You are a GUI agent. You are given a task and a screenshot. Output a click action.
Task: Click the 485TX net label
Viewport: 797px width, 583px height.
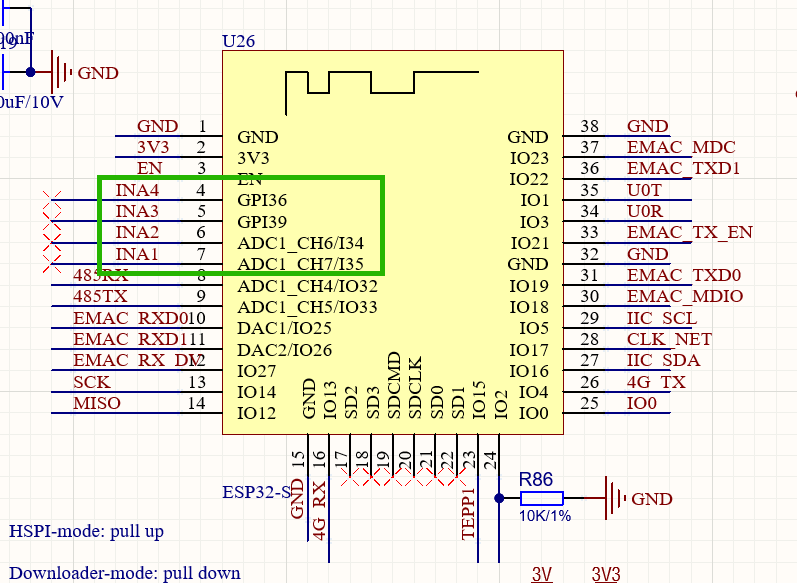[100, 296]
